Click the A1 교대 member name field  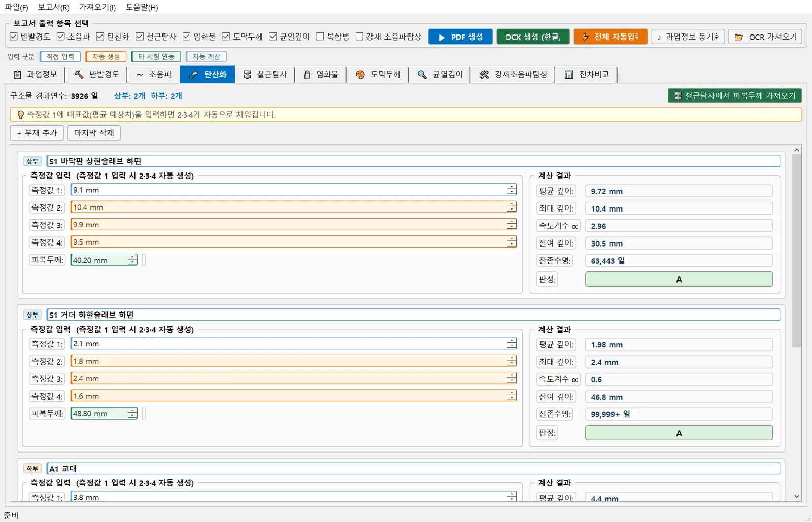[x=413, y=469]
